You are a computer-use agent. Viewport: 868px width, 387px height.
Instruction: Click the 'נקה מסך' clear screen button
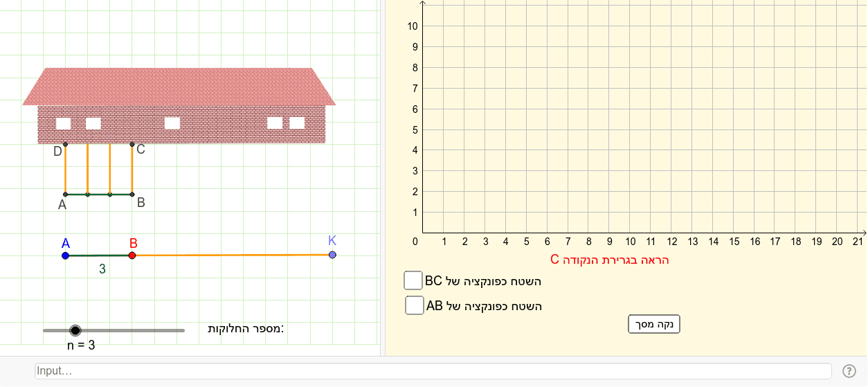point(654,324)
